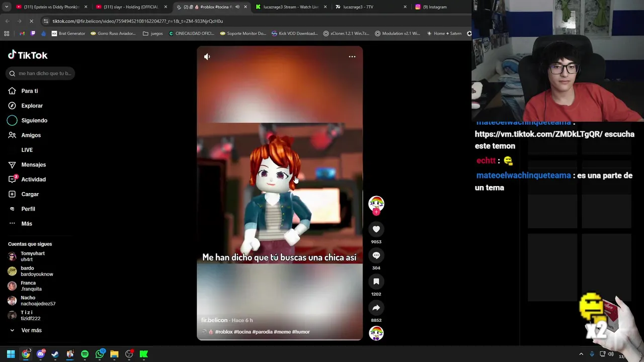Open Discord from the taskbar
Viewport: 644px width, 362px height.
click(41, 354)
